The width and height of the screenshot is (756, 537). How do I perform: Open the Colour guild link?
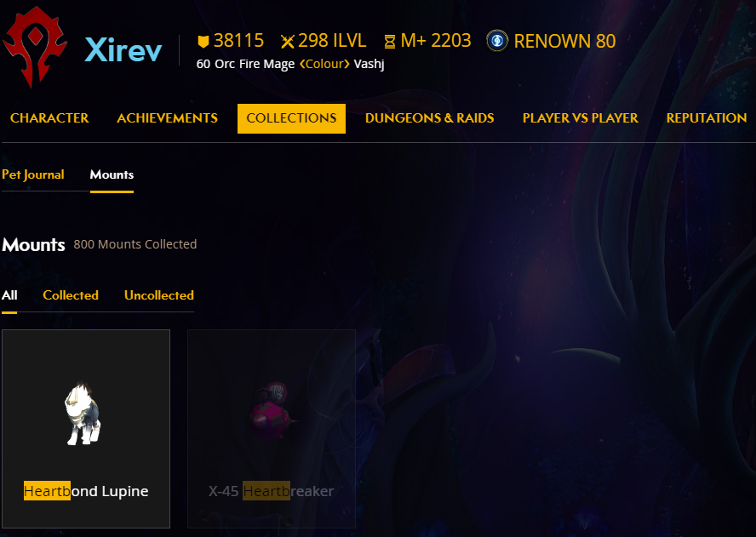tap(324, 64)
